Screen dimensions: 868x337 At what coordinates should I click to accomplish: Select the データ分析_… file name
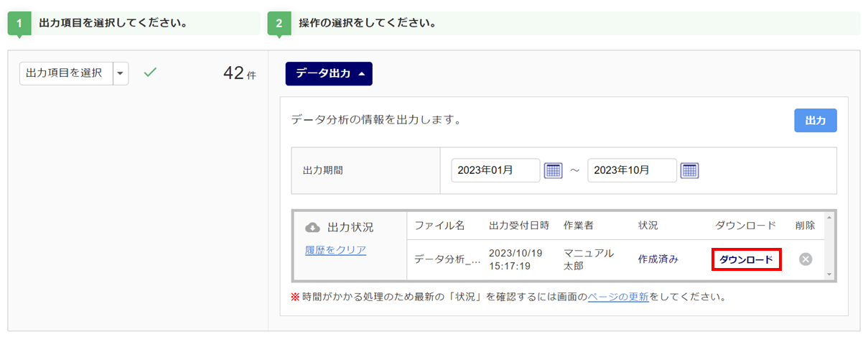(447, 259)
